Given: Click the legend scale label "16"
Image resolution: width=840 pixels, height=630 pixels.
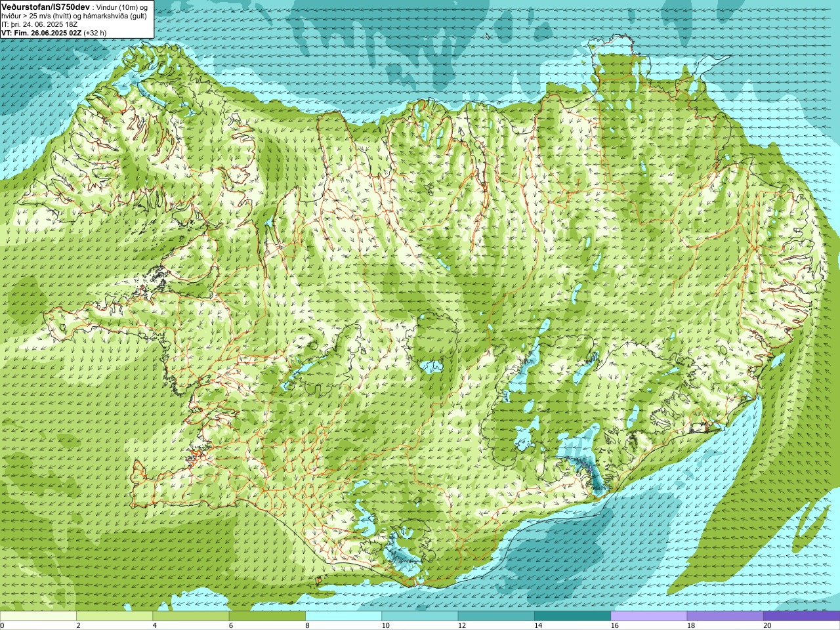Looking at the screenshot, I should (615, 625).
